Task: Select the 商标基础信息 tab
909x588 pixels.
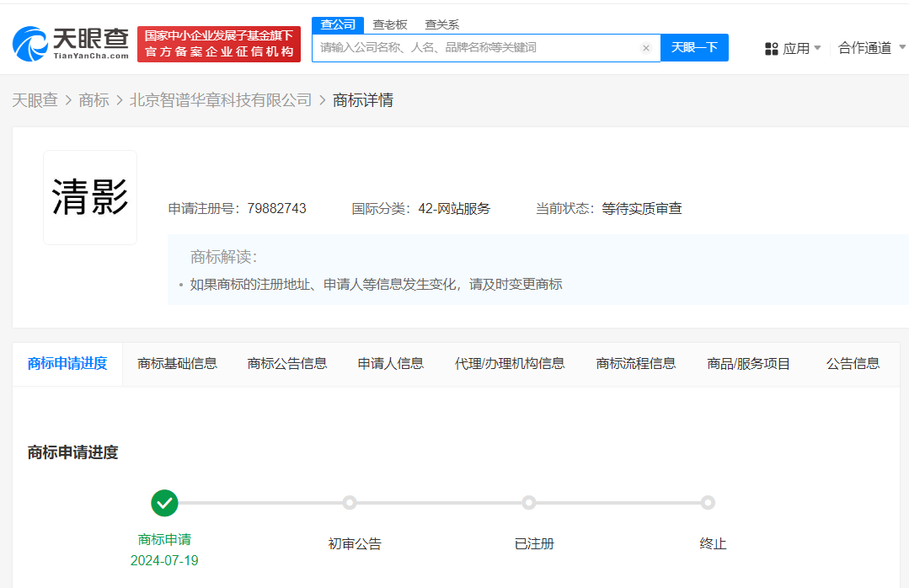Action: click(177, 363)
